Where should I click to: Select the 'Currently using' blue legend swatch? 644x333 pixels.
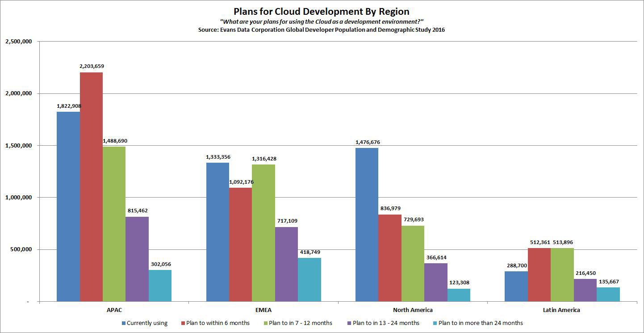coord(124,323)
